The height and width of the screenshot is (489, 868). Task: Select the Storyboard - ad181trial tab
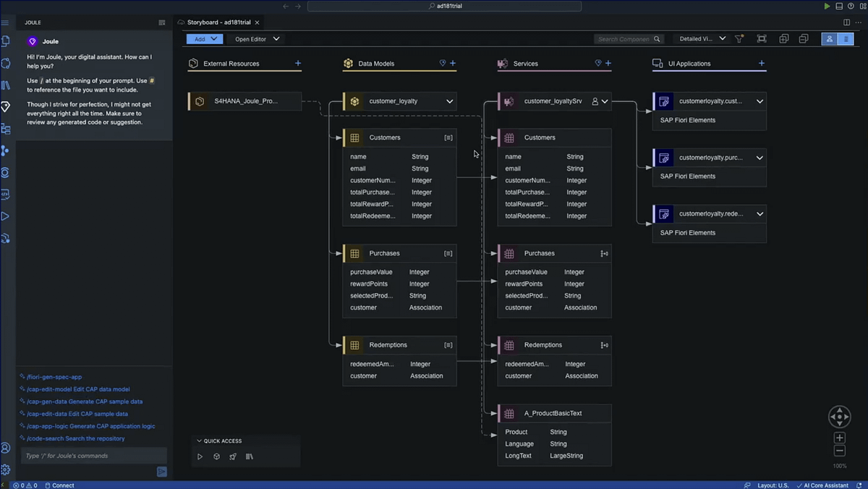pyautogui.click(x=218, y=22)
